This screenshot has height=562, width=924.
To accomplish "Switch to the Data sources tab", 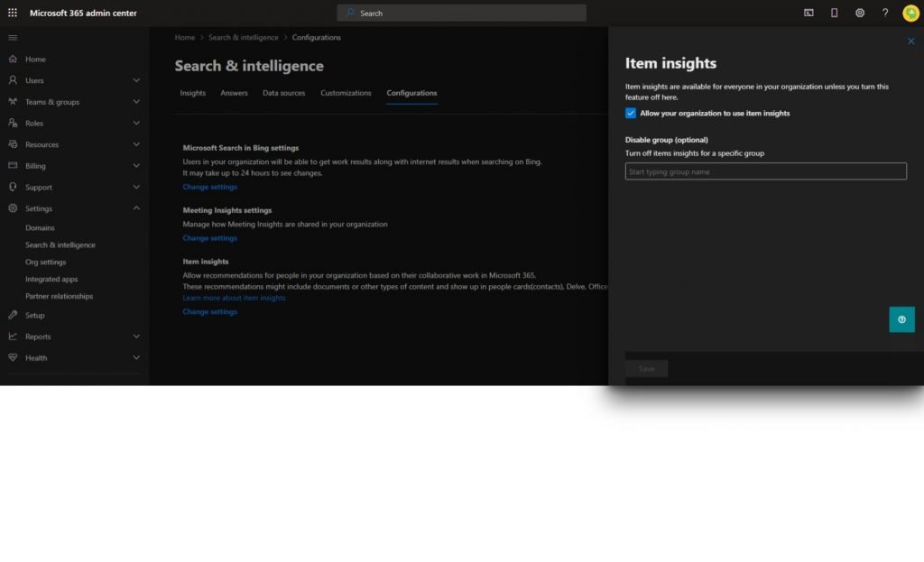I will (283, 93).
